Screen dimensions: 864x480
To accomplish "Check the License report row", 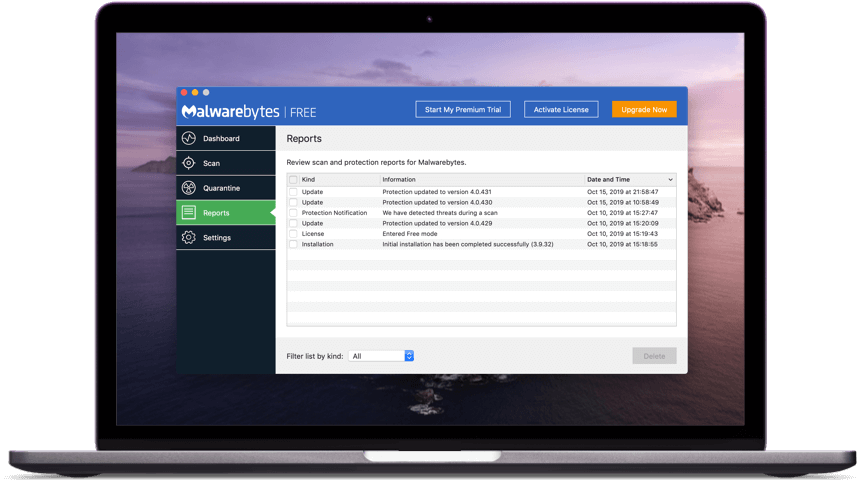I will pos(293,234).
